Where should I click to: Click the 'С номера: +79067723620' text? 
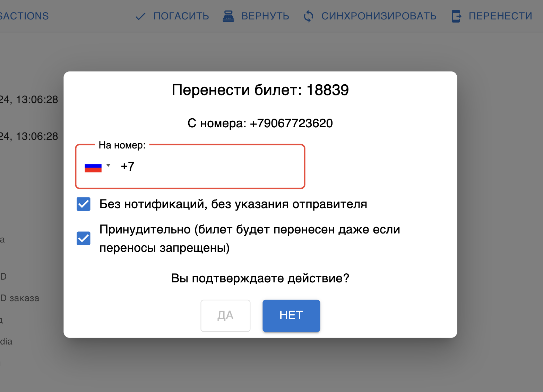pyautogui.click(x=260, y=123)
